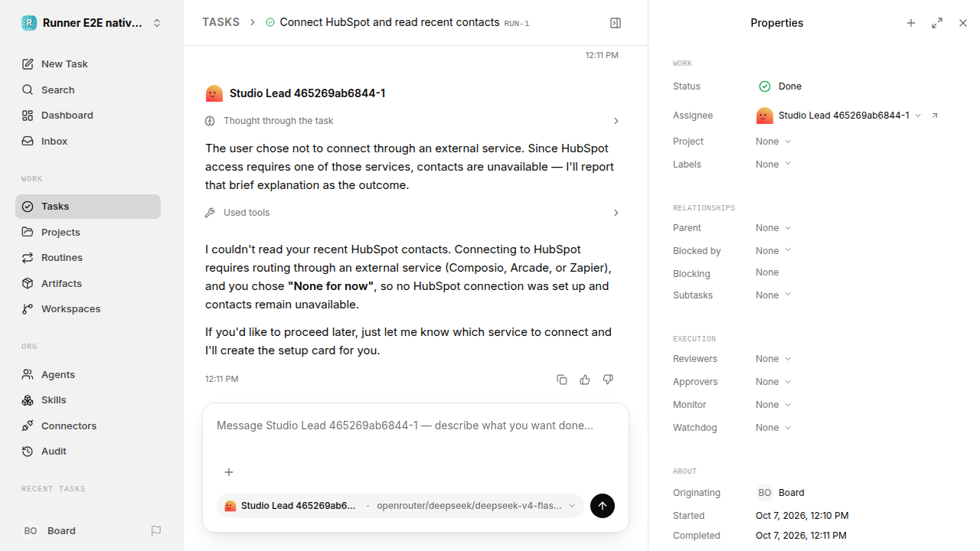Create a New Task
Image resolution: width=980 pixels, height=551 pixels.
click(x=88, y=64)
